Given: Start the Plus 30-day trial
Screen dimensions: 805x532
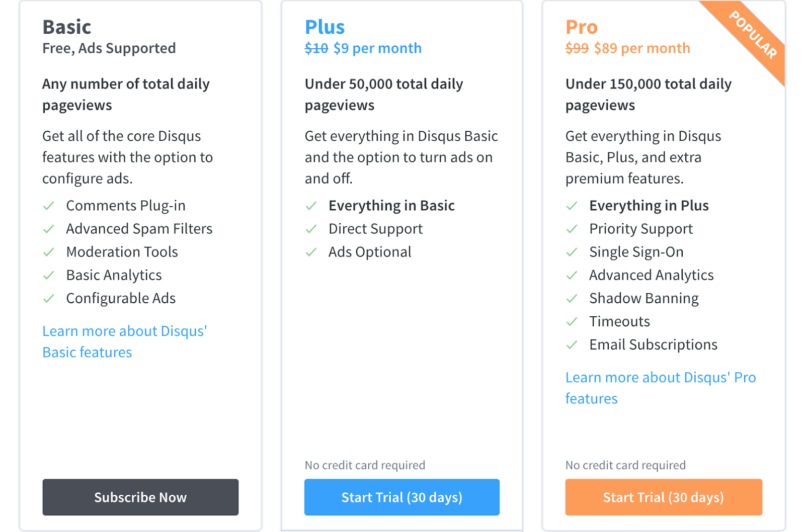Looking at the screenshot, I should (401, 497).
